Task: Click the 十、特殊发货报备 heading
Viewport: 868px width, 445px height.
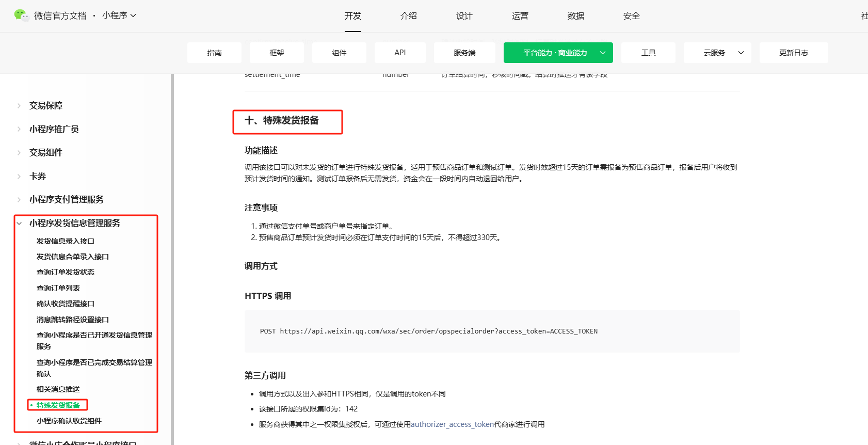Action: (x=282, y=120)
